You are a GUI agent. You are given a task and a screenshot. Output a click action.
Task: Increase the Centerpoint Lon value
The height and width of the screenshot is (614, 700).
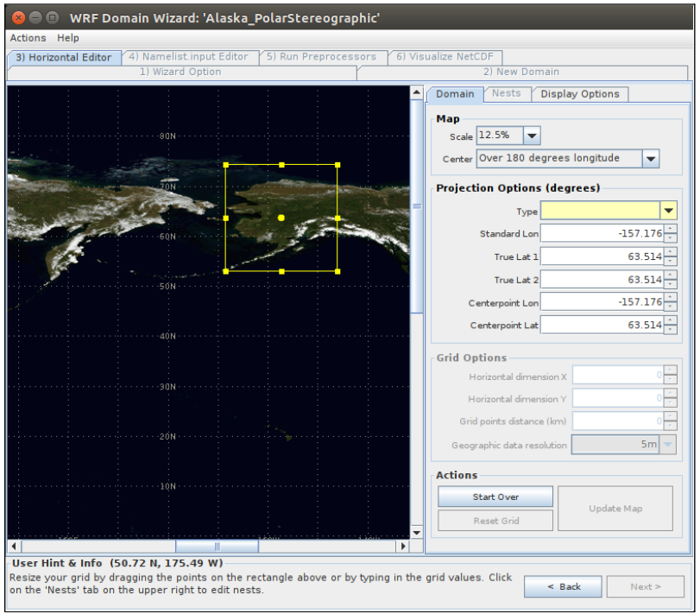pyautogui.click(x=671, y=298)
